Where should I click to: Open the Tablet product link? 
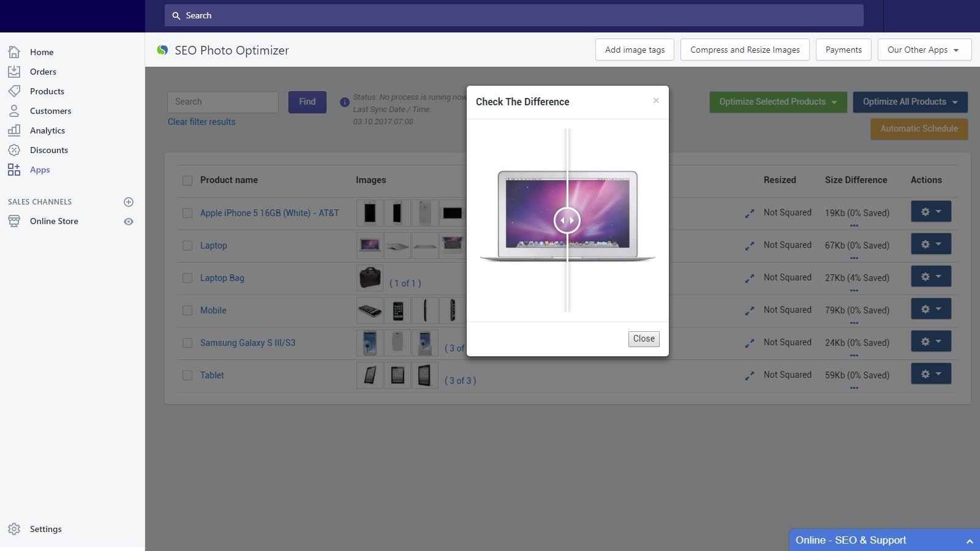coord(212,375)
